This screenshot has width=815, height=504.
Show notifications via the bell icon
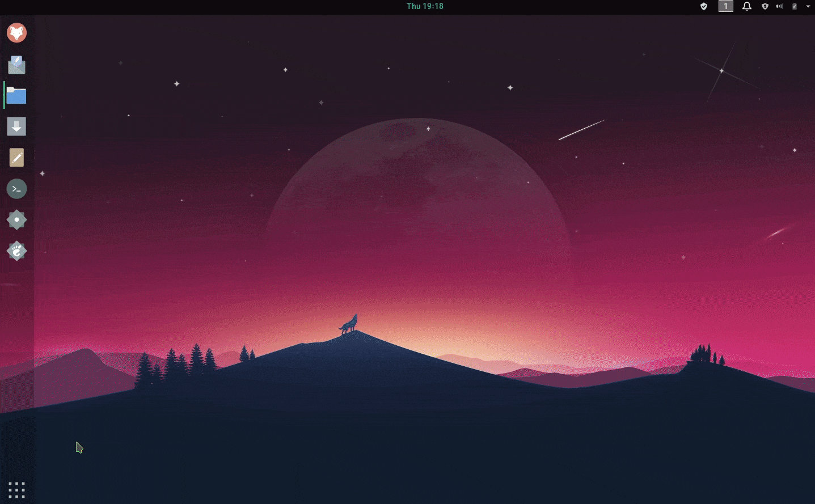pos(747,6)
